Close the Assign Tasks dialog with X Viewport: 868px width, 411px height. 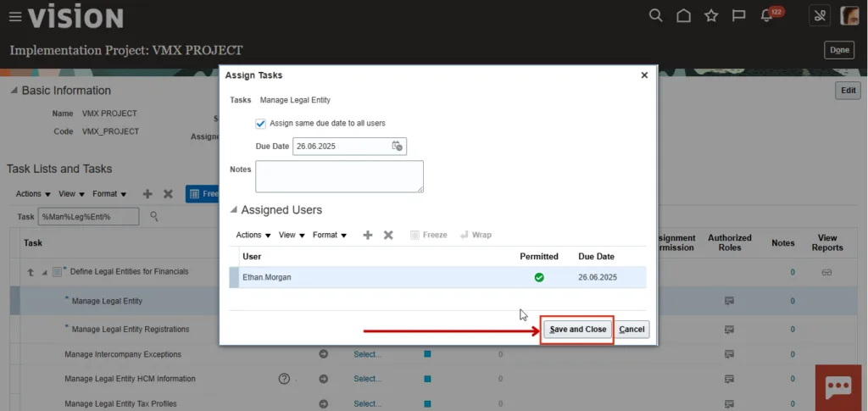pos(644,75)
